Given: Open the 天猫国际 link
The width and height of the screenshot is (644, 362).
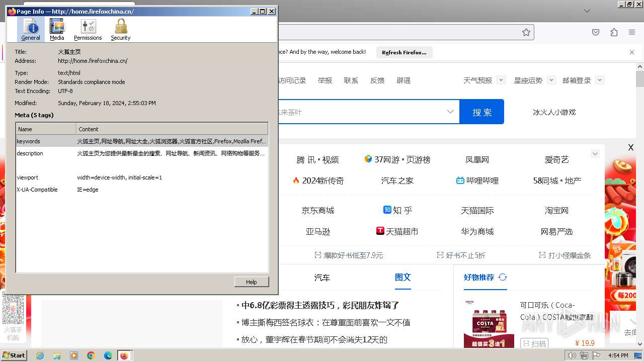Looking at the screenshot, I should [477, 210].
